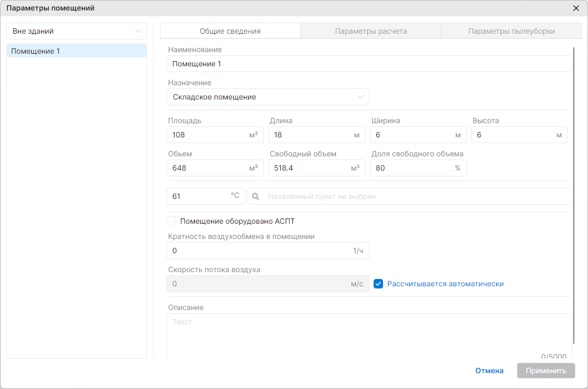The width and height of the screenshot is (588, 389).
Task: Edit the Свободный объем field 518.4
Action: point(317,168)
